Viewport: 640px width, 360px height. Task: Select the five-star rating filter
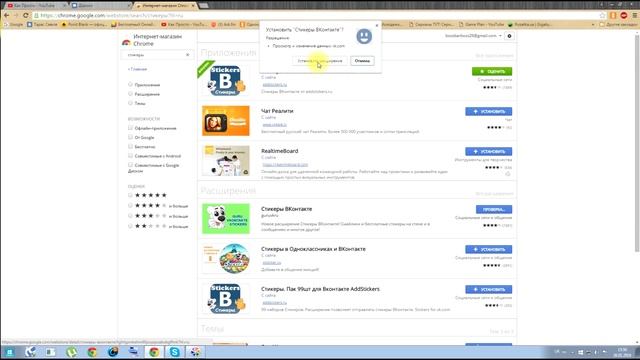(x=130, y=195)
